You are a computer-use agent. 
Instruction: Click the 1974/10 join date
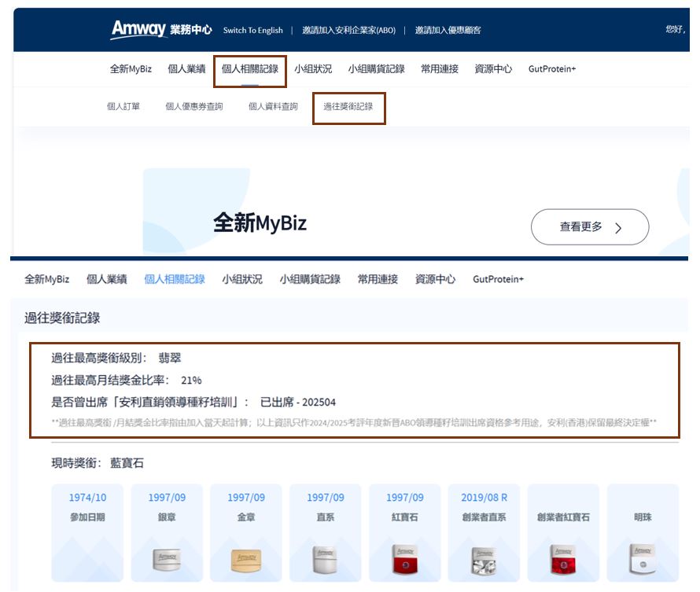coord(87,498)
